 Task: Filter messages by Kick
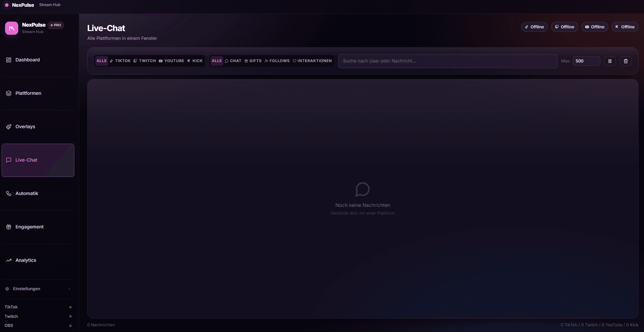[x=195, y=61]
